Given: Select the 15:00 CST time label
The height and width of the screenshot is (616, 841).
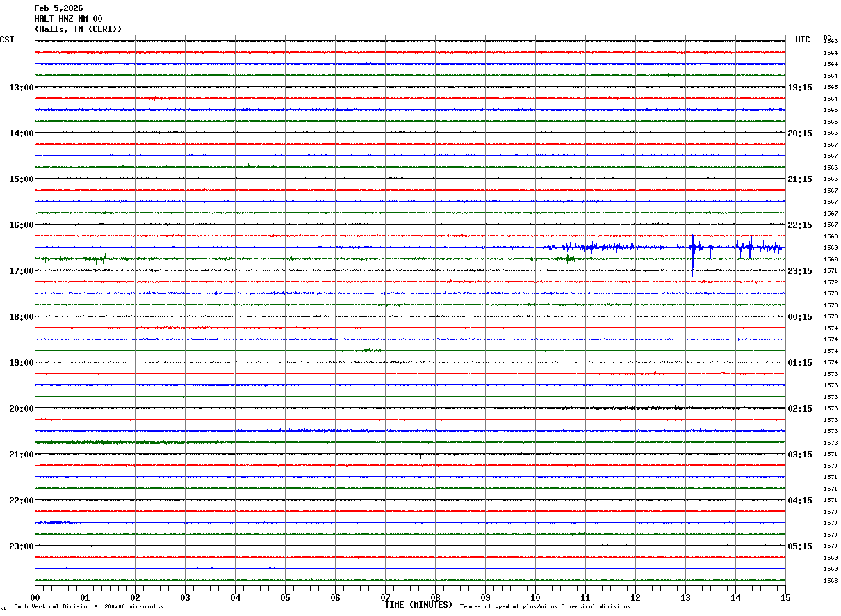Looking at the screenshot, I should (x=22, y=179).
